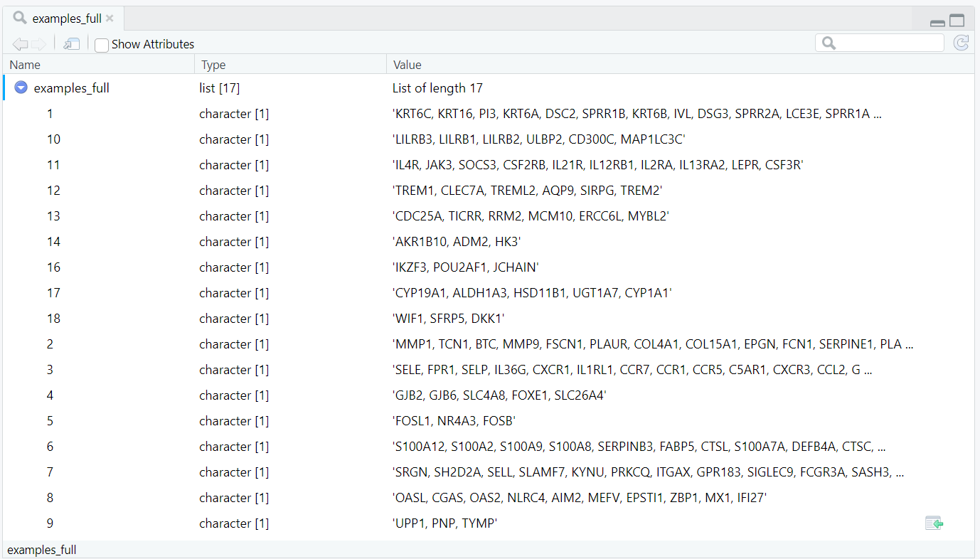Click the magnifier icon on the examples_full tab
Viewport: 980px width, 559px height.
(20, 18)
